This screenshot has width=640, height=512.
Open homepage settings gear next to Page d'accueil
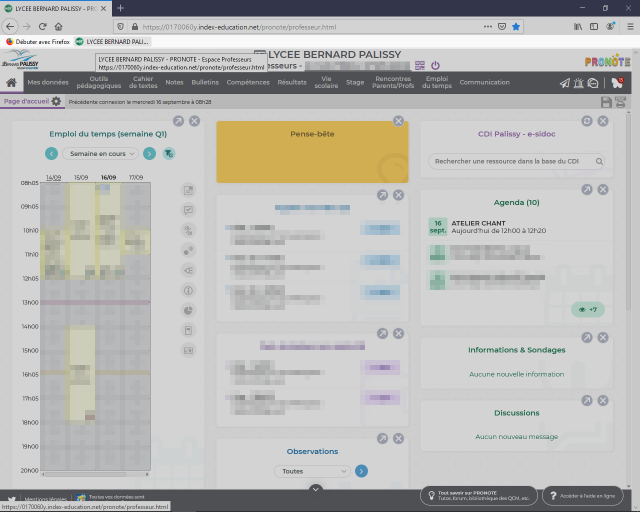pos(56,101)
